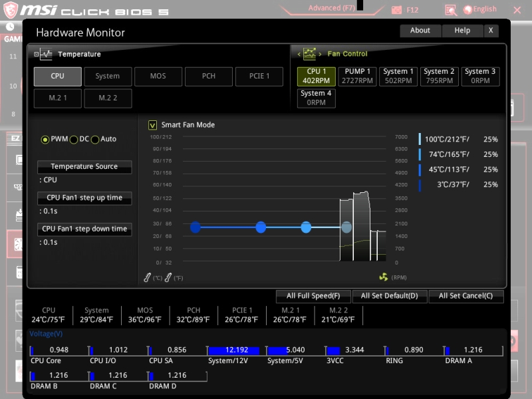Click the green fan RPM icon

(x=384, y=277)
